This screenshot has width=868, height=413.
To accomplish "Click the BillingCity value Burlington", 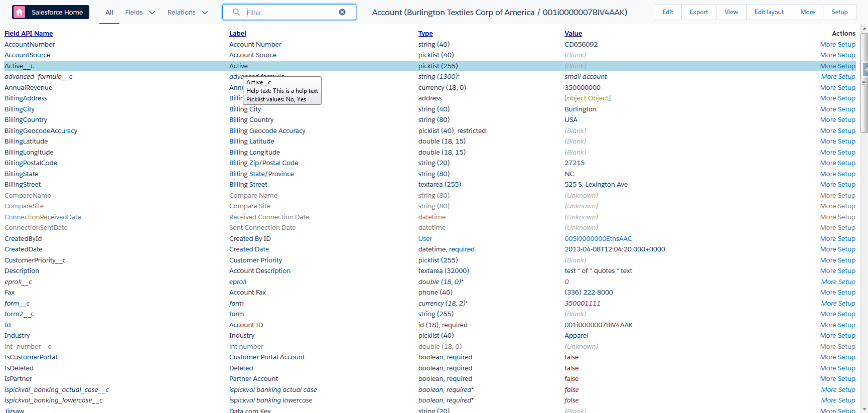I will (581, 109).
